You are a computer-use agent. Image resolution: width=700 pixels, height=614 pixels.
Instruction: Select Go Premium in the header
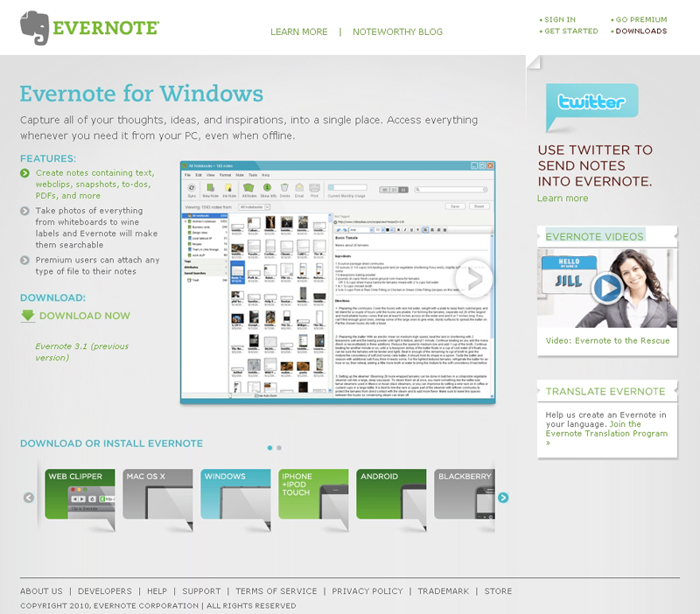tap(641, 19)
